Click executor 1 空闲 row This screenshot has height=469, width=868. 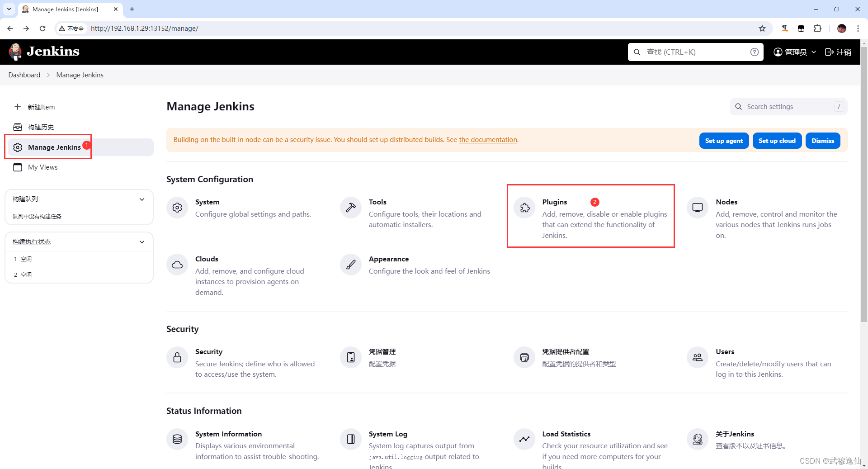(x=79, y=259)
